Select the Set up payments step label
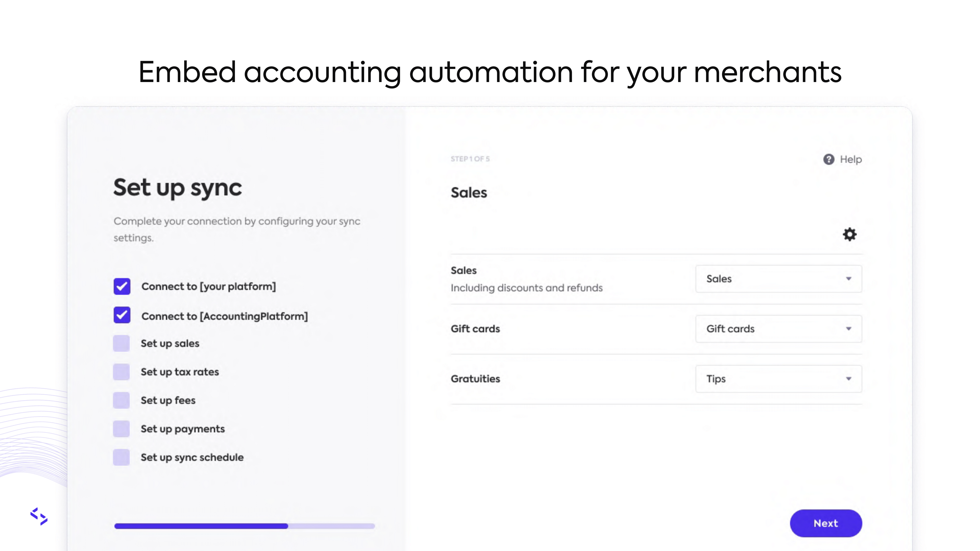 coord(183,429)
